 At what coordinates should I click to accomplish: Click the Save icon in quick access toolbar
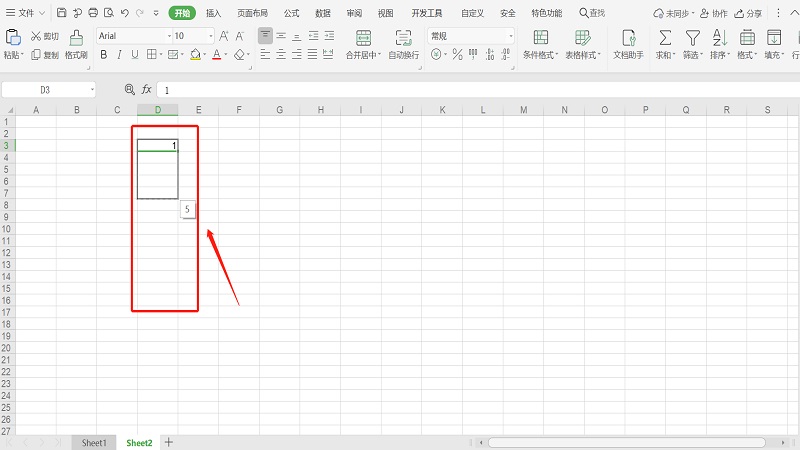pos(62,13)
